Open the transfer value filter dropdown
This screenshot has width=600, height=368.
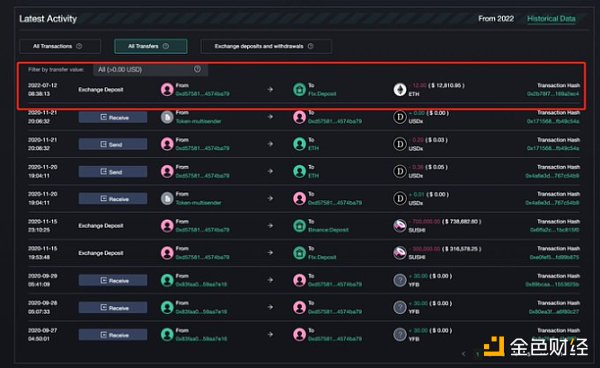point(150,69)
